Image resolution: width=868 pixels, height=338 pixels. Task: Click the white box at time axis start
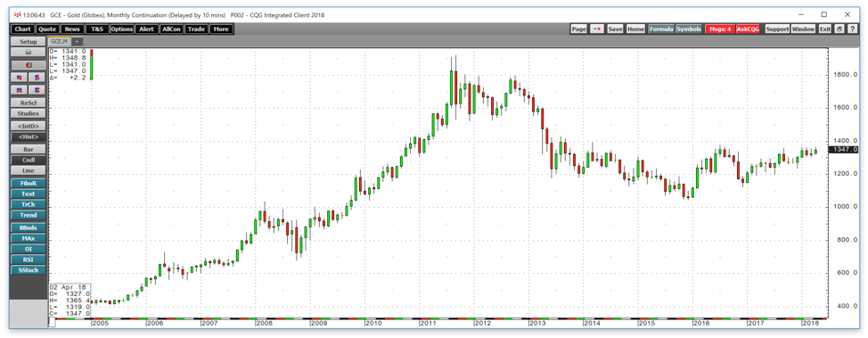tap(52, 323)
